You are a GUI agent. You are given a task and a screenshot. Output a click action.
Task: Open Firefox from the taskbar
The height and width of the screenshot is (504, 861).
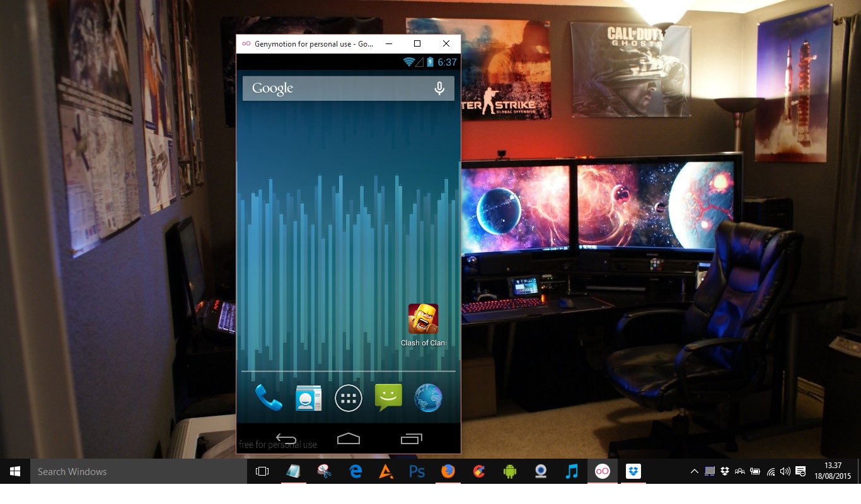point(448,471)
